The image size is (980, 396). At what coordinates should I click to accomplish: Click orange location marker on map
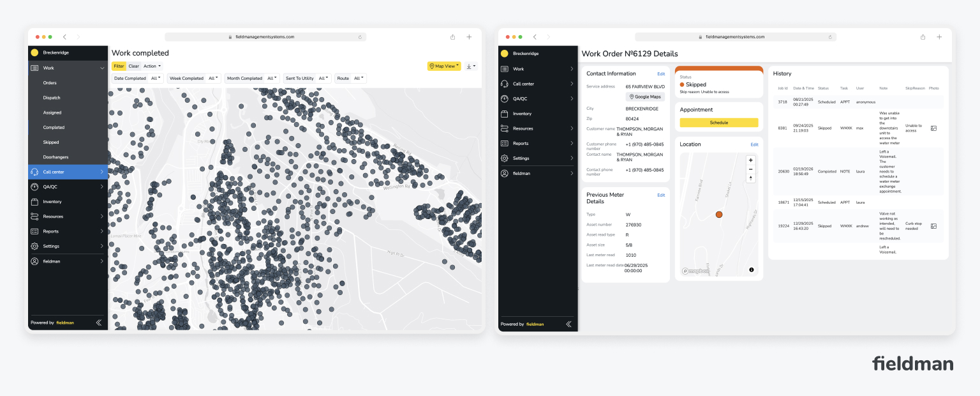(719, 215)
